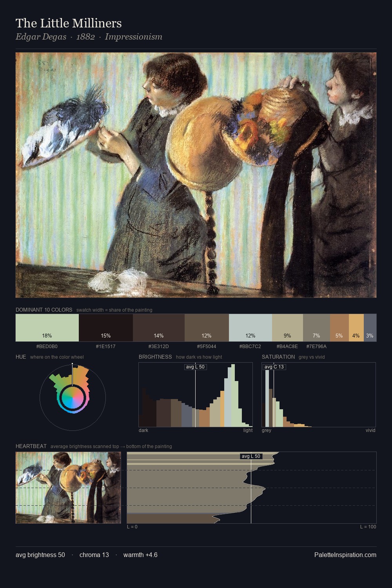
Task: Click the 'dark' brightness axis label
Action: [x=143, y=430]
